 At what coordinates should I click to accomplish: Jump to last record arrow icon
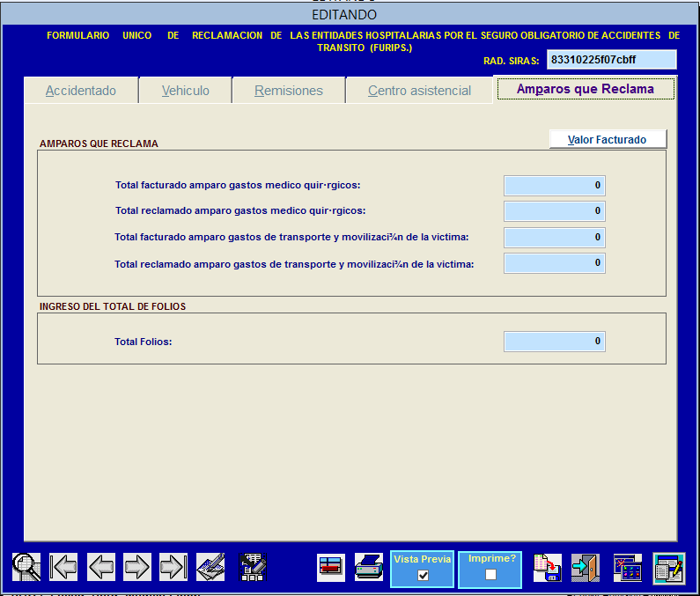173,567
